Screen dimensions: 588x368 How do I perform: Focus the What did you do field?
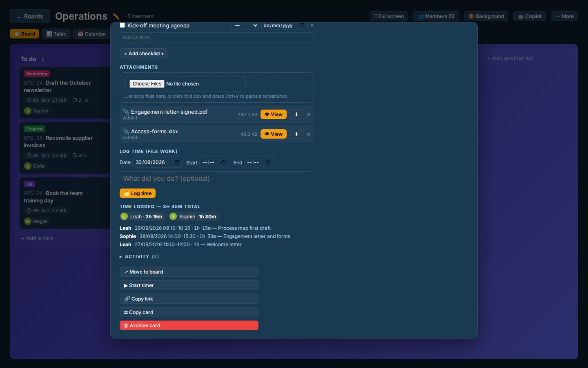[216, 178]
